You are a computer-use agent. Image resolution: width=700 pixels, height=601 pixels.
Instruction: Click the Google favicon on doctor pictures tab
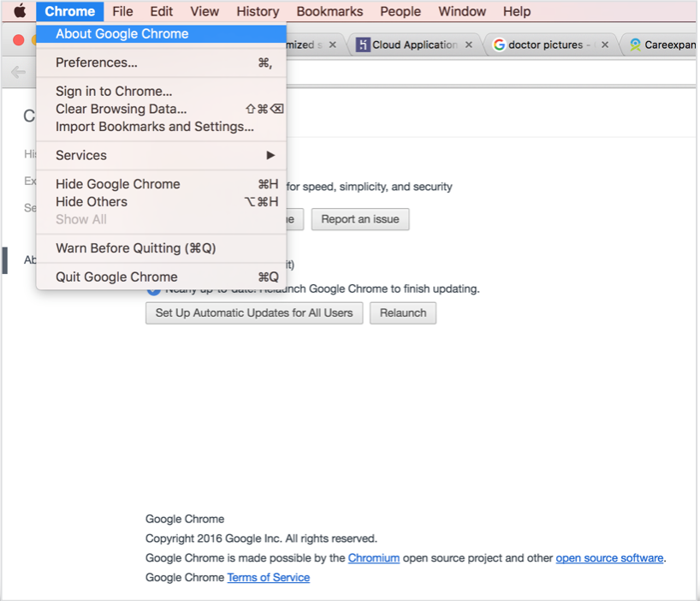(499, 45)
